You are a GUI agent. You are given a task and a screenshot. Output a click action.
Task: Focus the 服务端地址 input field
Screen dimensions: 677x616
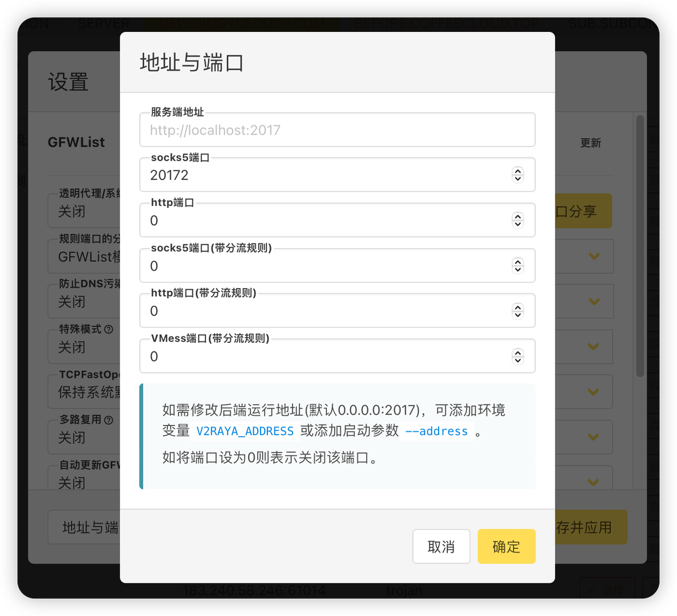pyautogui.click(x=337, y=130)
